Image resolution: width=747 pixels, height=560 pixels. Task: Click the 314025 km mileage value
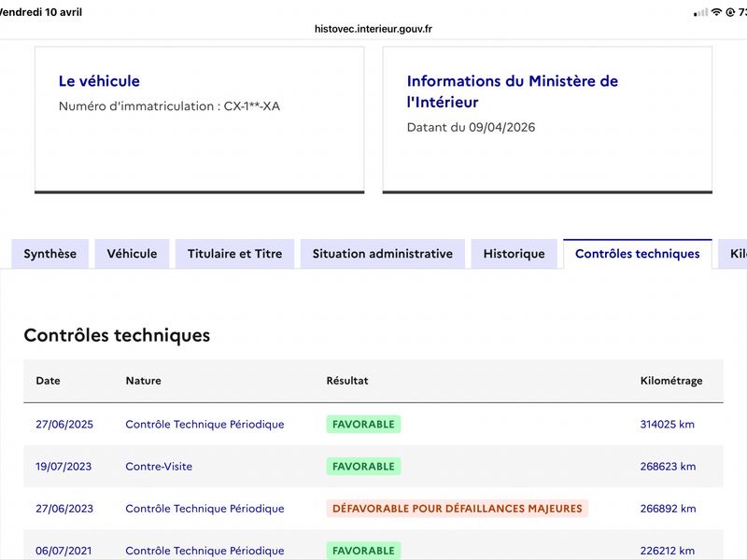[668, 425]
